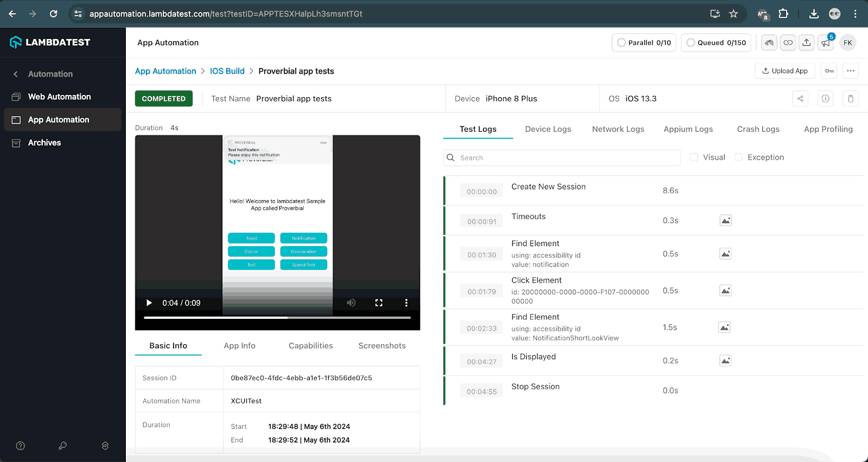Click the COMPLETED status badge

click(x=164, y=99)
